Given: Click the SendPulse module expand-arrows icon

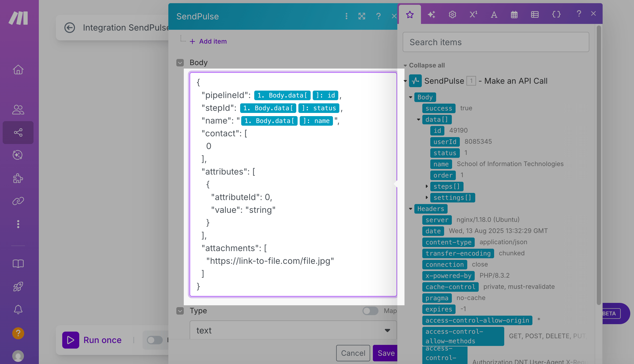Looking at the screenshot, I should coord(362,16).
